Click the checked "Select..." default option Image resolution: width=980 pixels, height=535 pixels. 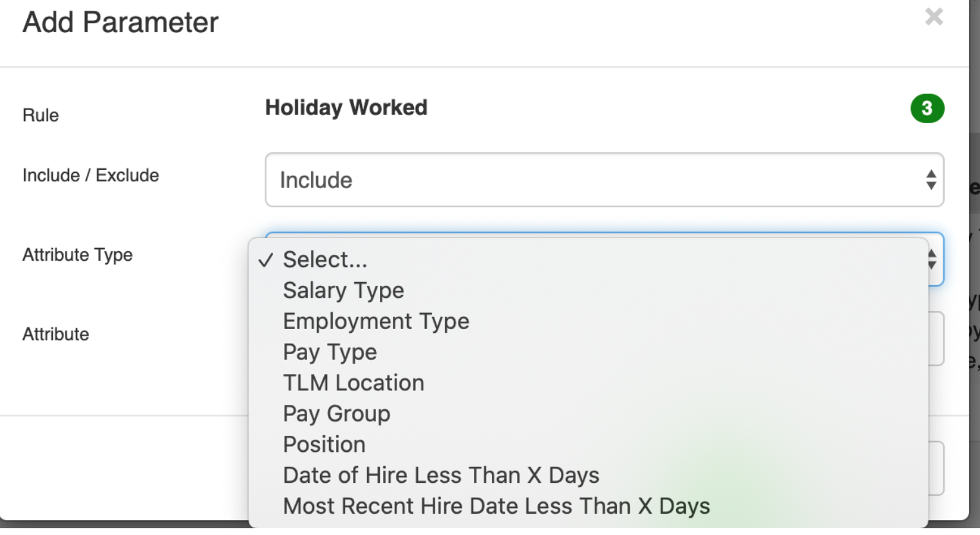point(325,259)
